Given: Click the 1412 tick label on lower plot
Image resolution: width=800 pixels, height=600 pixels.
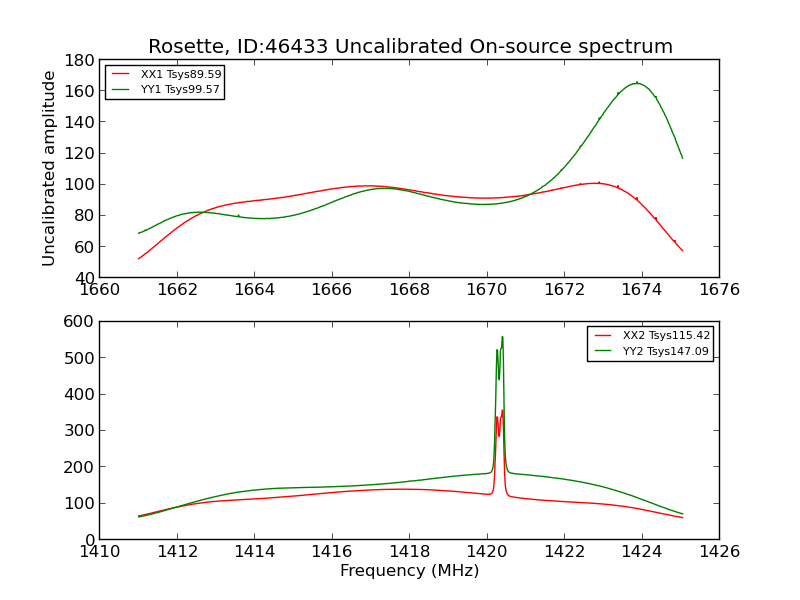Looking at the screenshot, I should (177, 552).
